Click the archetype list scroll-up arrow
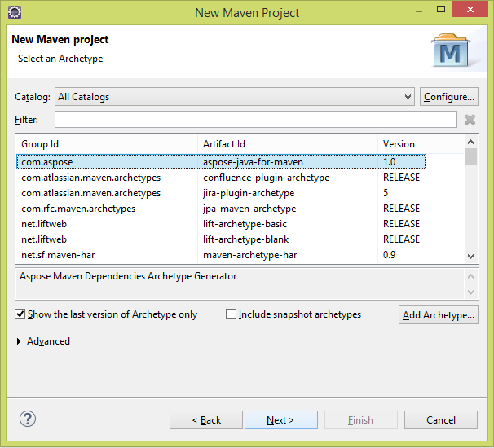Screen dimensions: 494x448 tap(470, 142)
